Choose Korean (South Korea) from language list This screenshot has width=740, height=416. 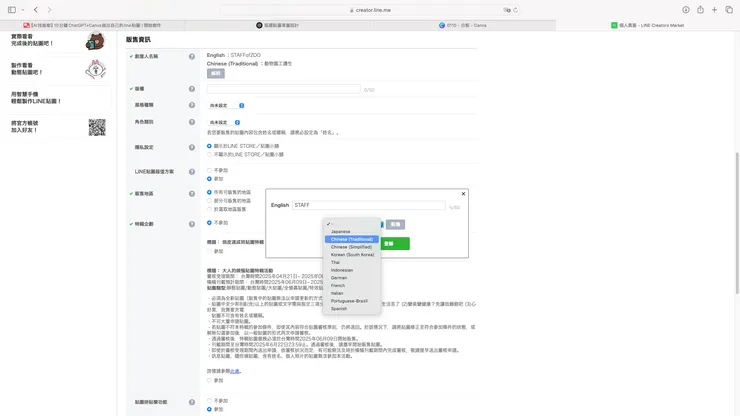click(x=352, y=255)
